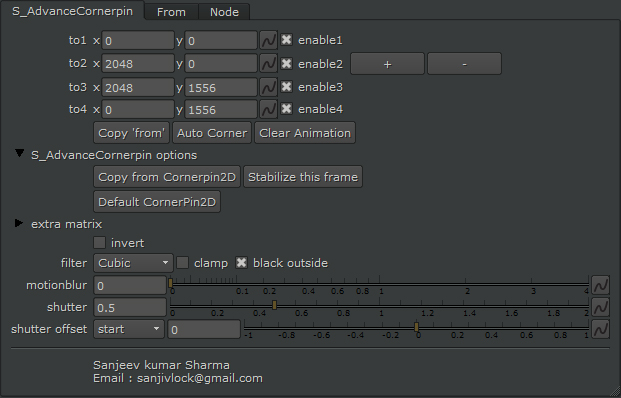Viewport: 621px width, 398px height.
Task: Click the motionblur slider track
Action: [379, 284]
